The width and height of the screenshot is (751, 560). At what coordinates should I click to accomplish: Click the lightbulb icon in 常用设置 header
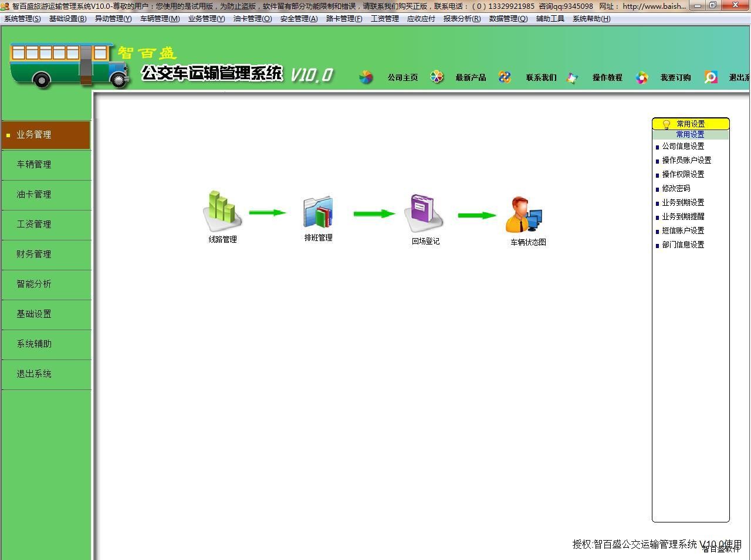(x=666, y=124)
